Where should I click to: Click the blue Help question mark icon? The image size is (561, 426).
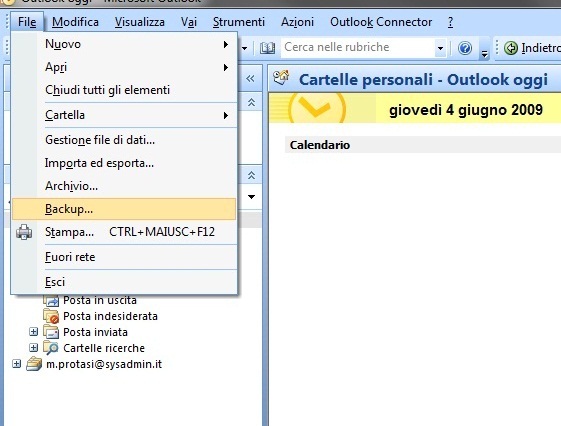pyautogui.click(x=465, y=48)
